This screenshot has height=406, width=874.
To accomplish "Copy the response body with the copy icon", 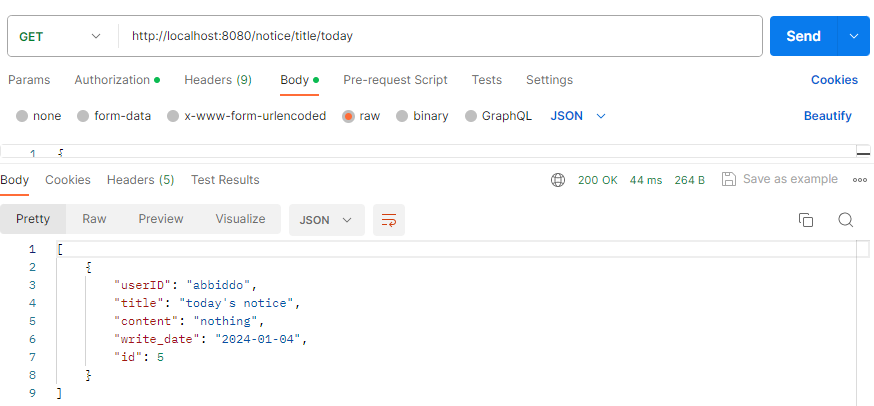I will click(x=805, y=220).
